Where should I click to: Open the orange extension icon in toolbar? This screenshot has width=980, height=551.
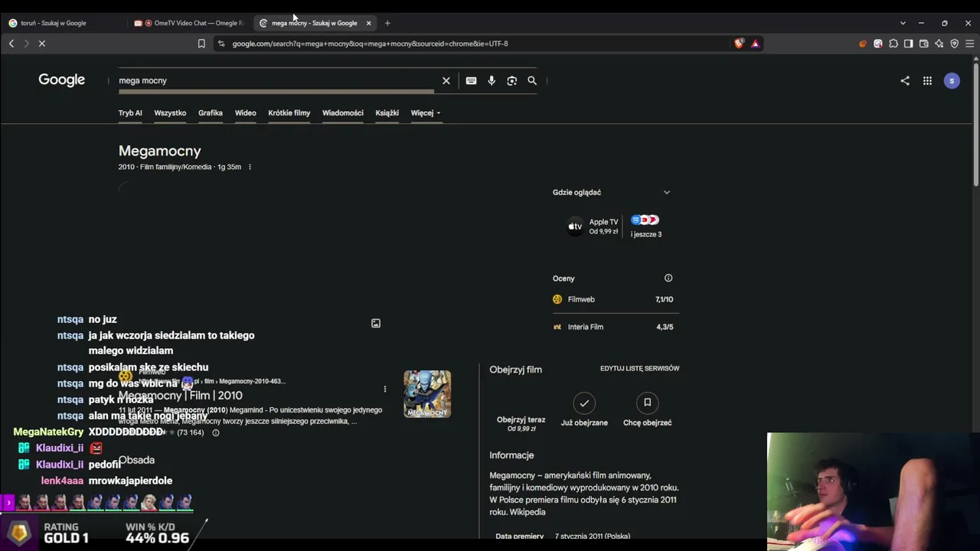tap(863, 44)
